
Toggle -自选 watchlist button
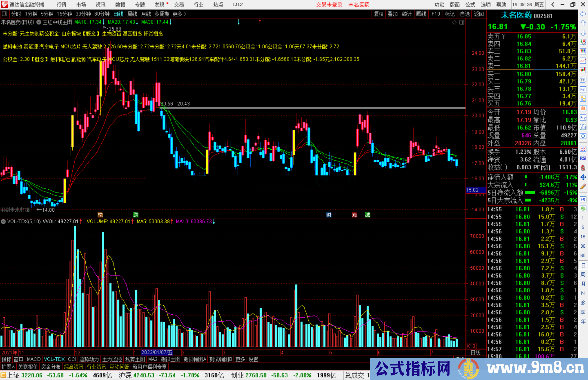pos(464,14)
